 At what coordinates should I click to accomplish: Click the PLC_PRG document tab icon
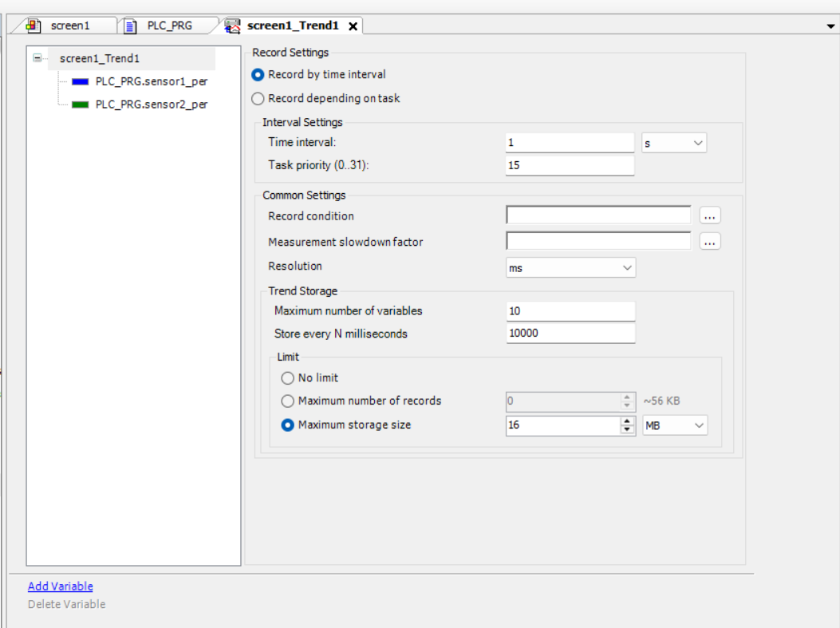(131, 26)
